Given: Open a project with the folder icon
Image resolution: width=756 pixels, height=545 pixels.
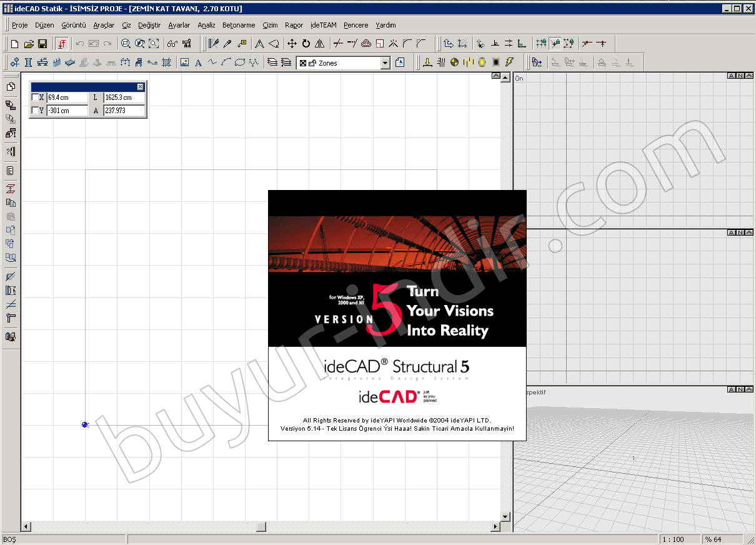Looking at the screenshot, I should point(29,44).
